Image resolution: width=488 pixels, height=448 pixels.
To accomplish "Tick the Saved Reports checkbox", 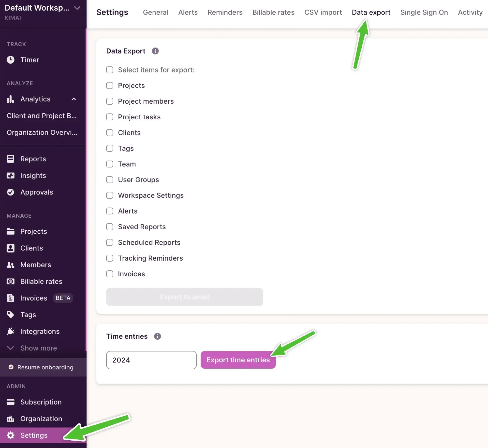I will click(x=110, y=227).
